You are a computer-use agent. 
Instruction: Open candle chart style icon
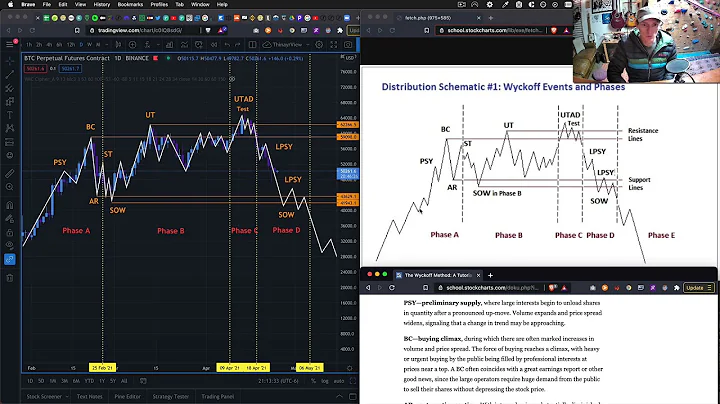118,45
